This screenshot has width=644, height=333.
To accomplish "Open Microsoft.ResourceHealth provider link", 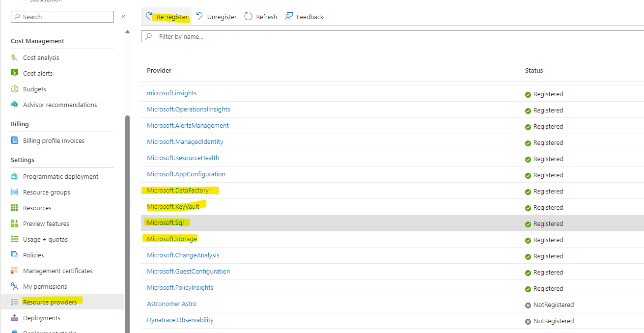I will pyautogui.click(x=183, y=158).
